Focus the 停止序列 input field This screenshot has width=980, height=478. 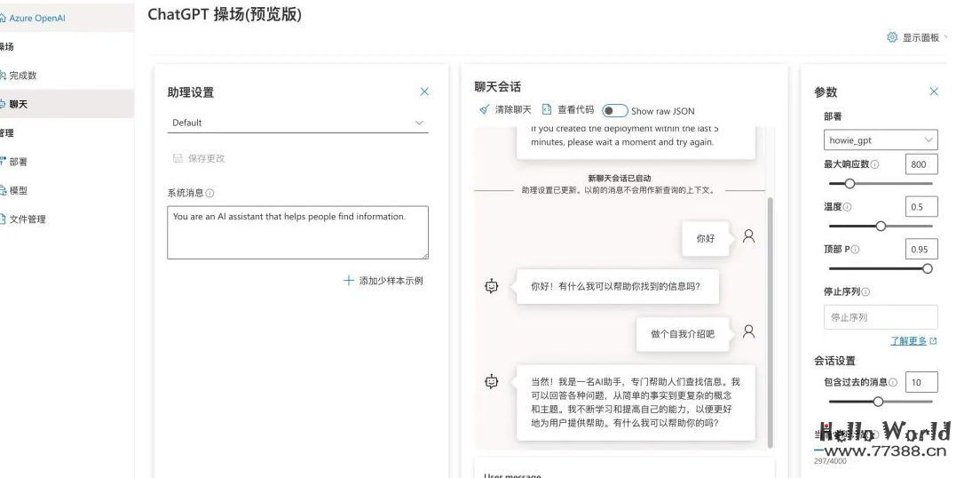(x=881, y=317)
